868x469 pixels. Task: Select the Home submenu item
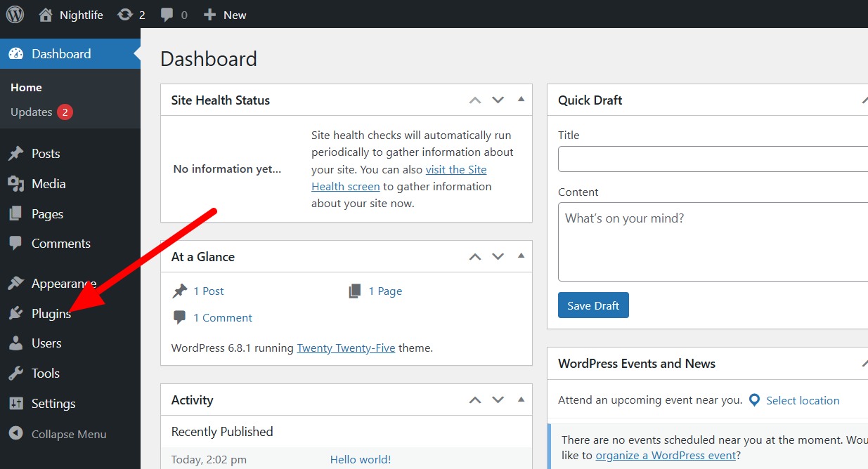26,88
